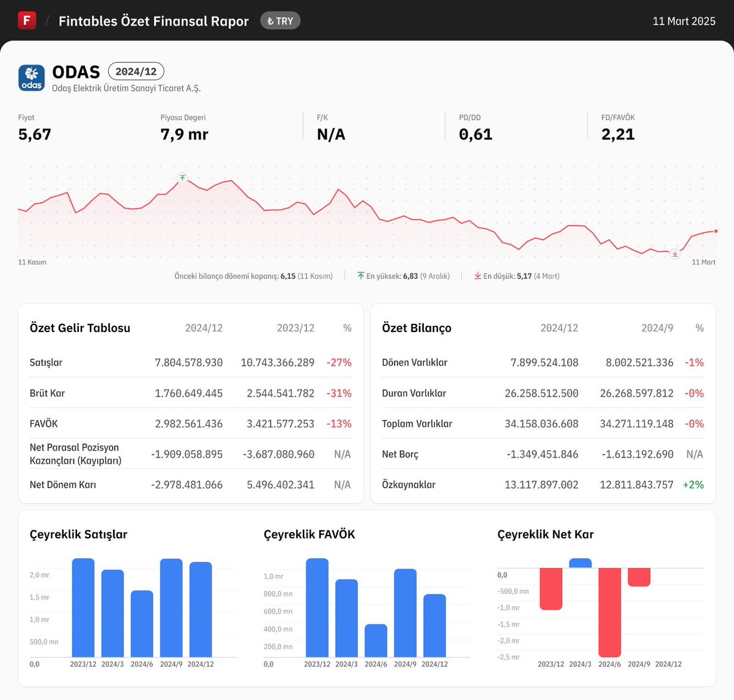
Task: Click the -31% Brüt Kar change
Action: [339, 393]
